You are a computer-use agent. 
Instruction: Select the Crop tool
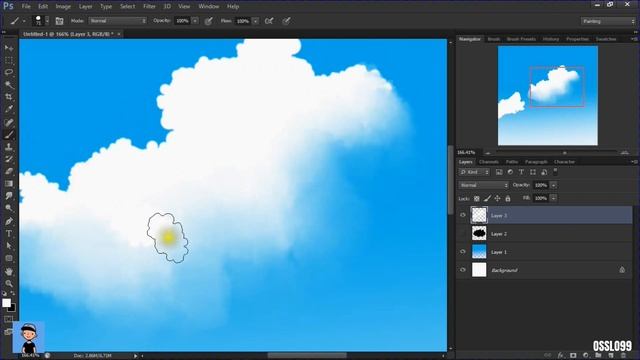point(9,97)
